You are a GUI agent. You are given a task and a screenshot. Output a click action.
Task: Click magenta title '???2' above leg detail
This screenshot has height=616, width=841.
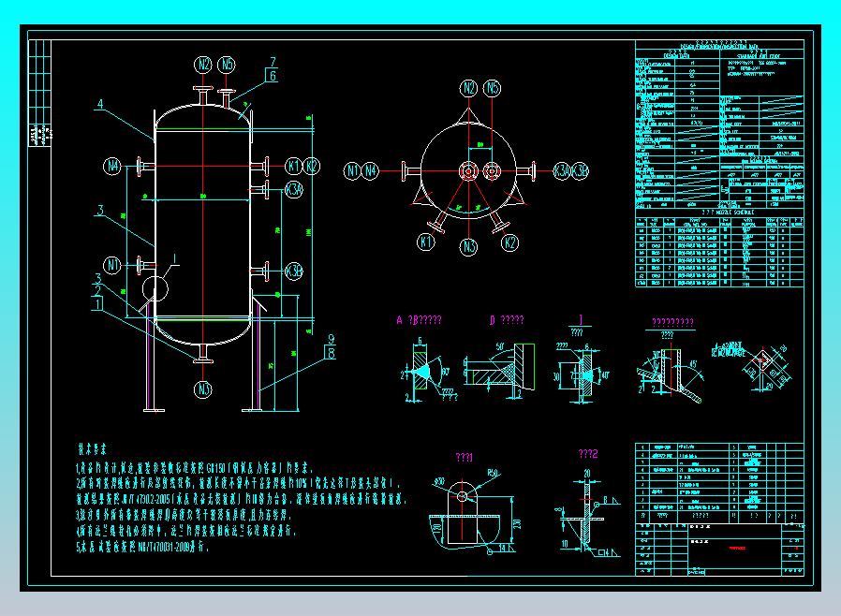pos(588,454)
